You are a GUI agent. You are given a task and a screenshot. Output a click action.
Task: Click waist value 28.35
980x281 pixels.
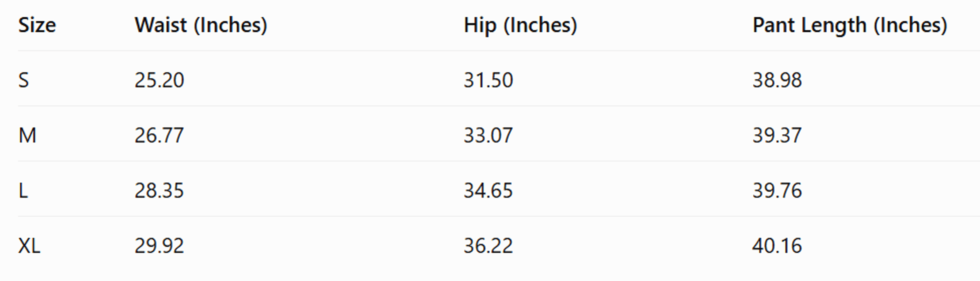pos(160,190)
